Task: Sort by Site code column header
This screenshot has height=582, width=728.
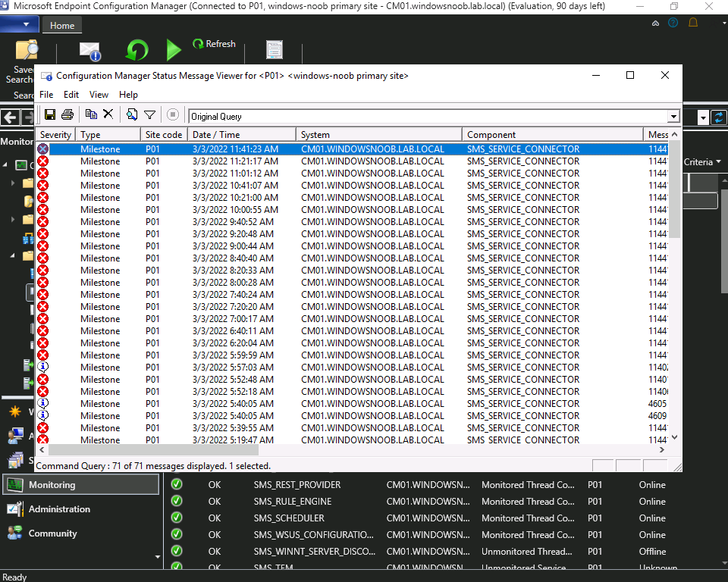Action: (164, 135)
